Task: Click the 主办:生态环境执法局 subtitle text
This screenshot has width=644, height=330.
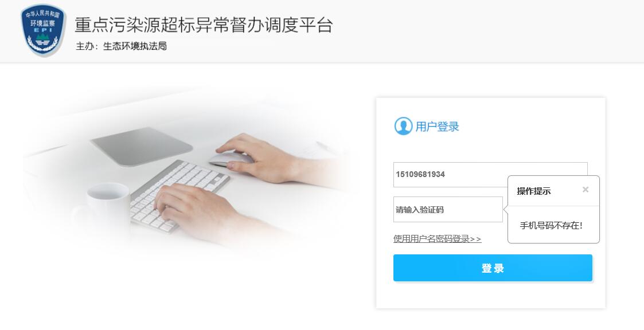Action: pyautogui.click(x=121, y=46)
